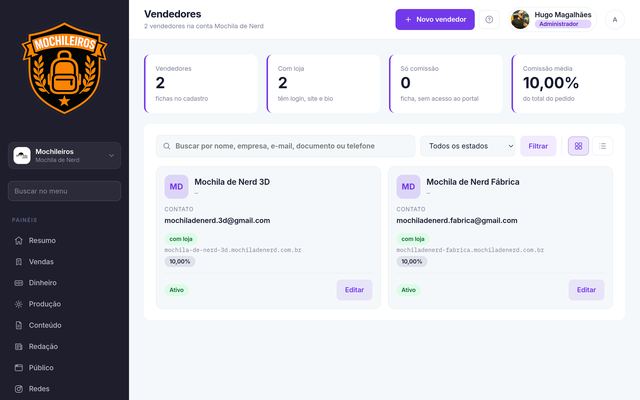Open Conteúdo in the sidebar menu

click(64, 325)
